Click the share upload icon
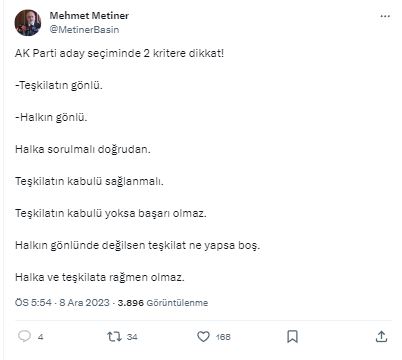 [x=381, y=337]
